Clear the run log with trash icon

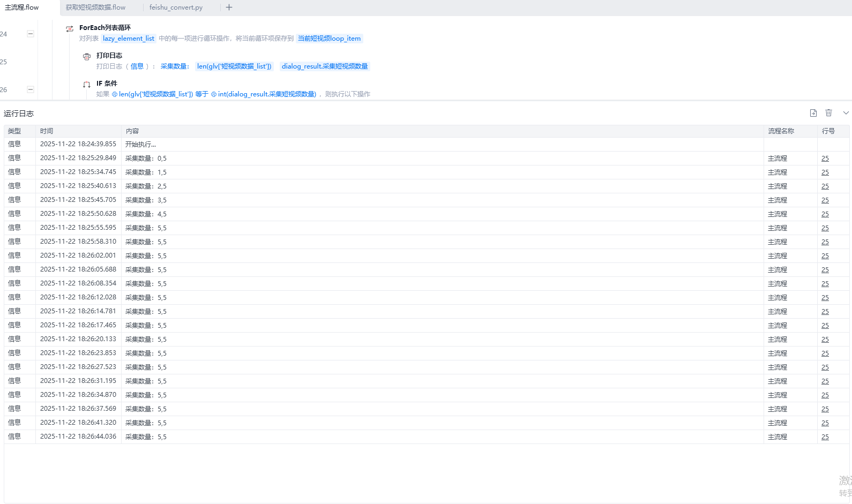pyautogui.click(x=829, y=113)
